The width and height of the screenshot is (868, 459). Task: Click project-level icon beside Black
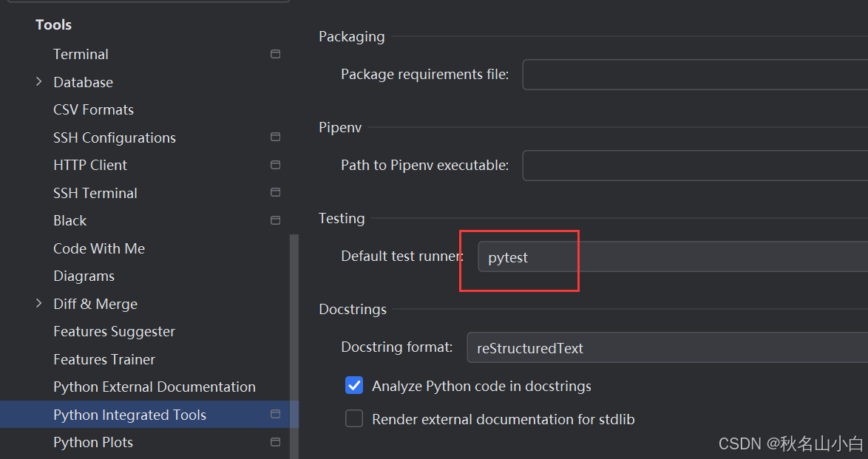275,220
